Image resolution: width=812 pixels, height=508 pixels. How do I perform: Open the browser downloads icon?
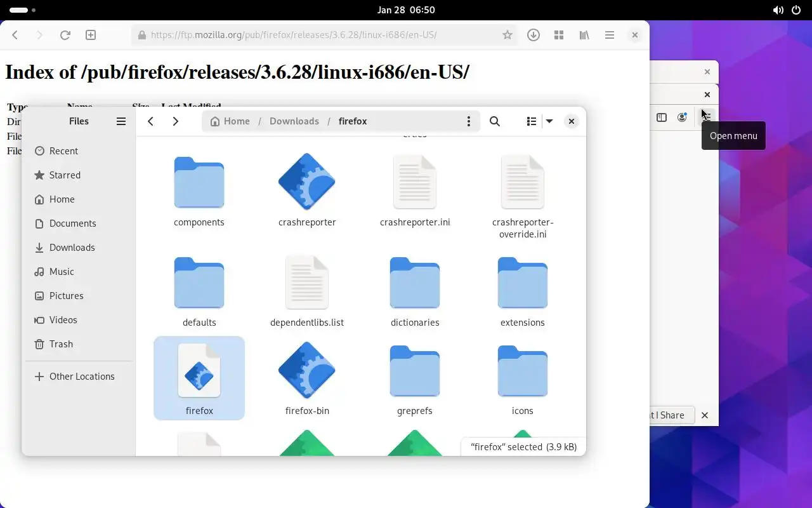[534, 36]
